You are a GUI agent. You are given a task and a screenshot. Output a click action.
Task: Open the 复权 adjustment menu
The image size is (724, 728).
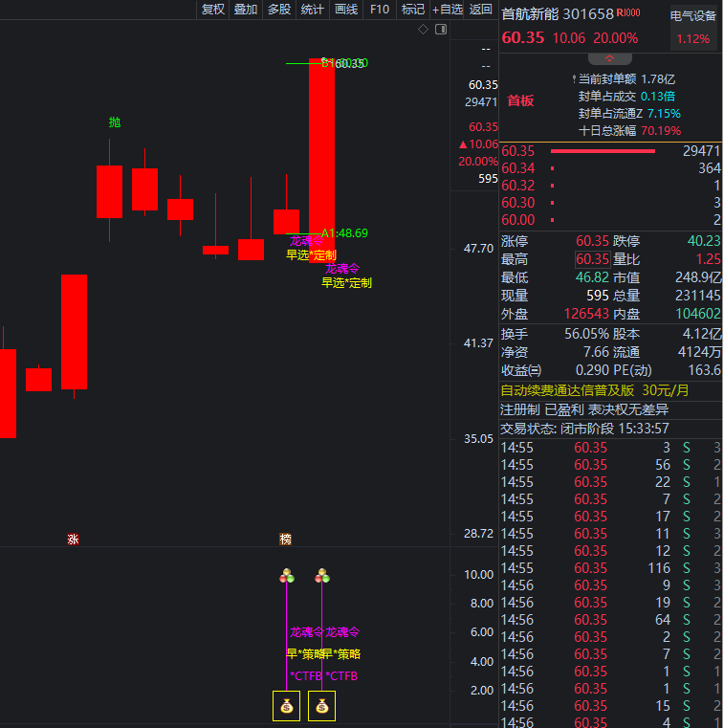212,10
